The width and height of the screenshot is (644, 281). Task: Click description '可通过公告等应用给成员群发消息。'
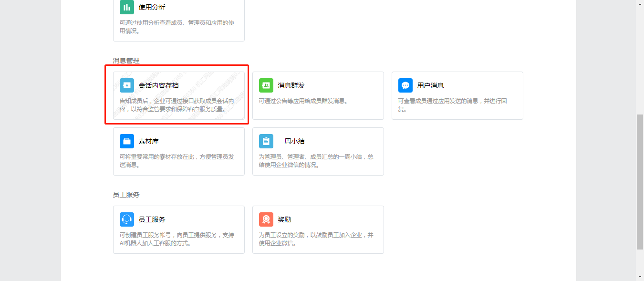pos(304,101)
